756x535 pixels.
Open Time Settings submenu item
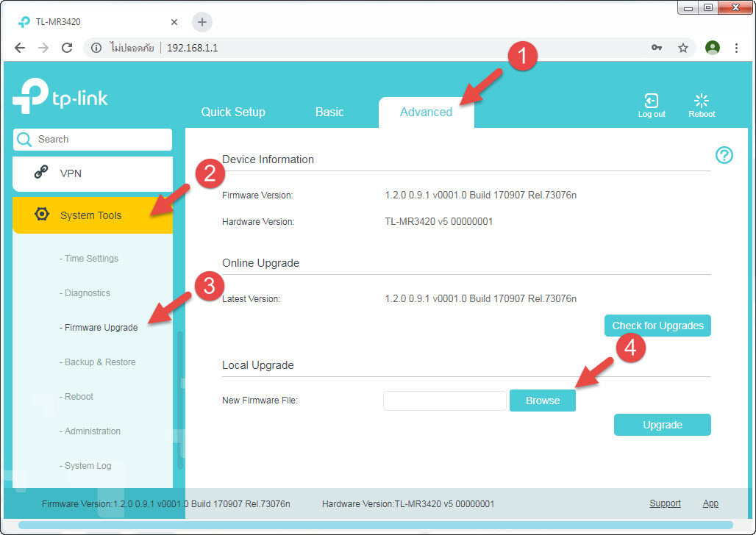click(89, 259)
